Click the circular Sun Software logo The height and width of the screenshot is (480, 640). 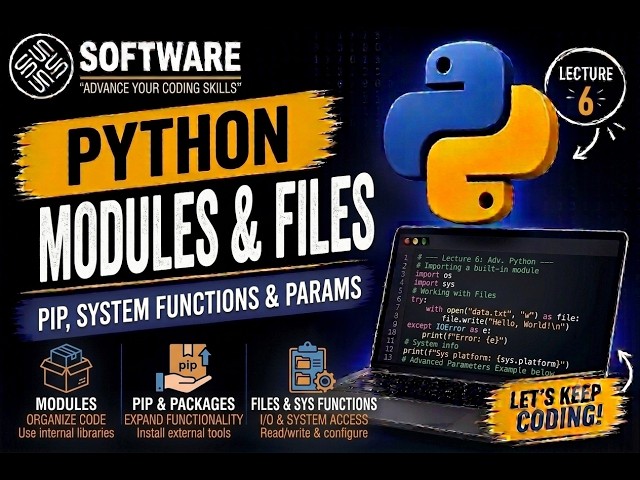pyautogui.click(x=41, y=66)
